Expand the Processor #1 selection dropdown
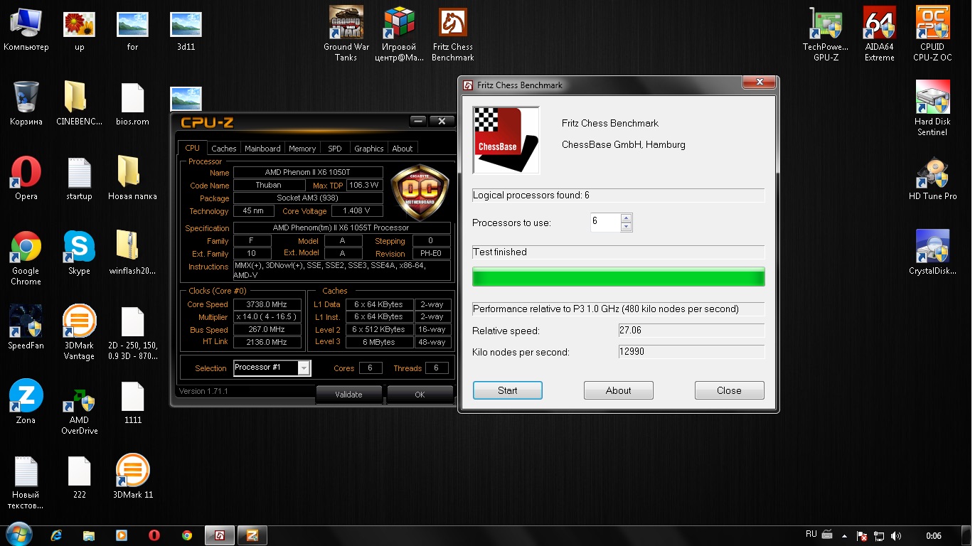The image size is (980, 546). point(304,368)
